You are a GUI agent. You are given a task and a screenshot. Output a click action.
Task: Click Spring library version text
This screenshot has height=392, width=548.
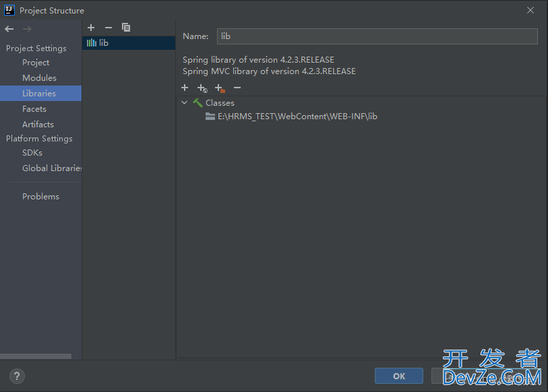[258, 60]
